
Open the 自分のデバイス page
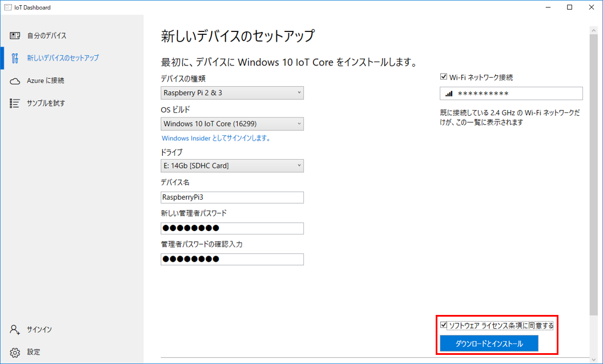click(72, 36)
